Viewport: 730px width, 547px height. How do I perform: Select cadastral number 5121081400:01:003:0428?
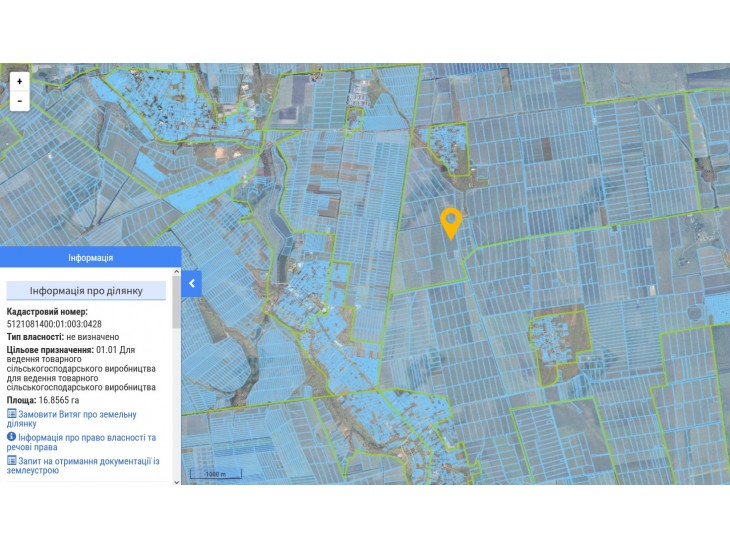(54, 324)
